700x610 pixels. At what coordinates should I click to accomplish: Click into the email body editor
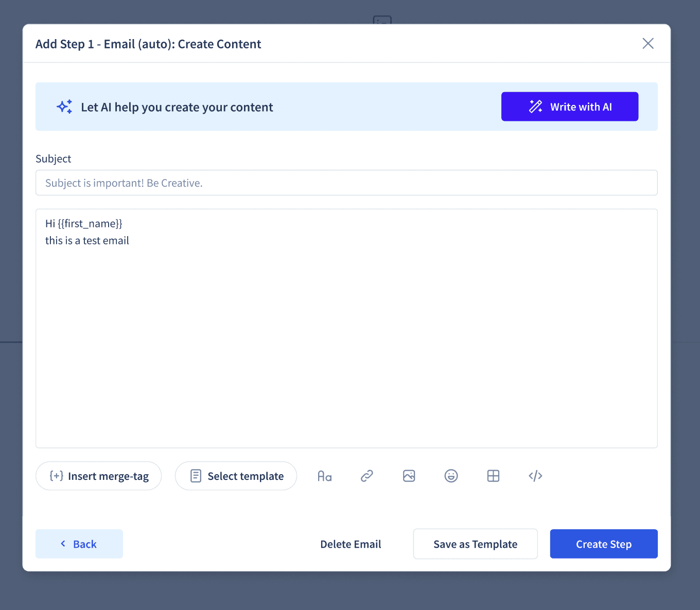coord(346,328)
